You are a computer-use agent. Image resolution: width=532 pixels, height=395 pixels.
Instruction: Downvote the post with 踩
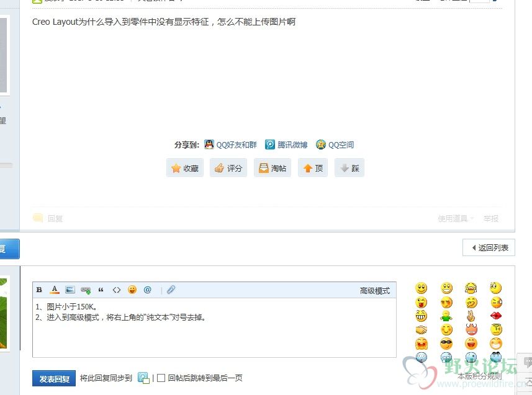pos(349,168)
